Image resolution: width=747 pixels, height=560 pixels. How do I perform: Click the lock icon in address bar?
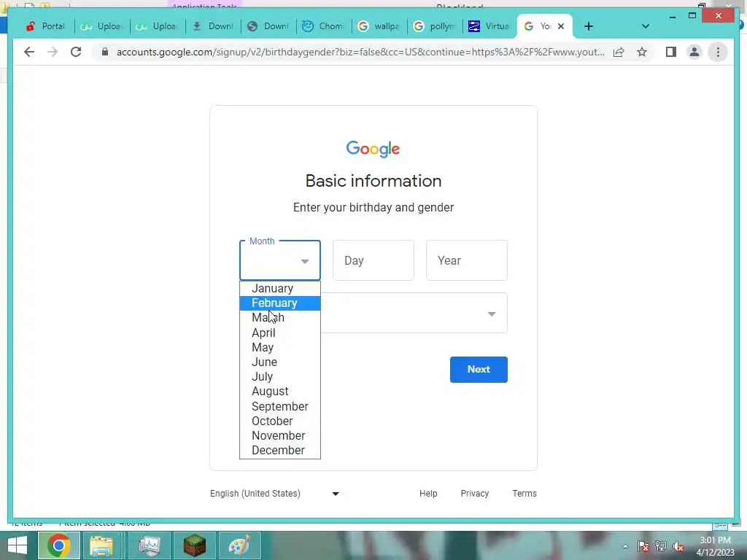(105, 52)
